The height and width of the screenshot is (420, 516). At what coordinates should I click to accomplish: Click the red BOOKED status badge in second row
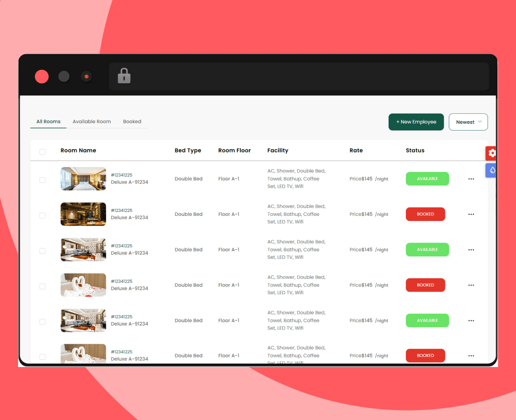[425, 214]
